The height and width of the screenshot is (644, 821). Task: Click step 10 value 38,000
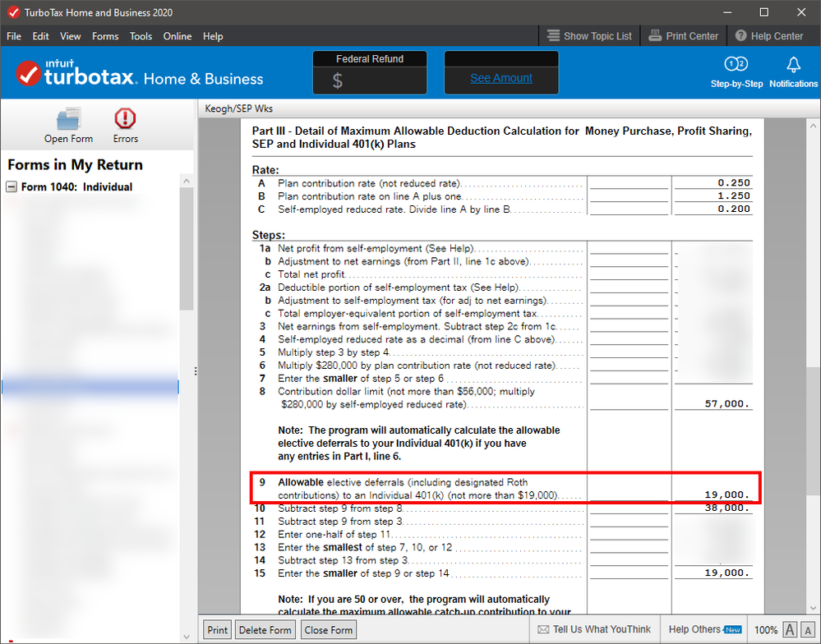tap(727, 508)
